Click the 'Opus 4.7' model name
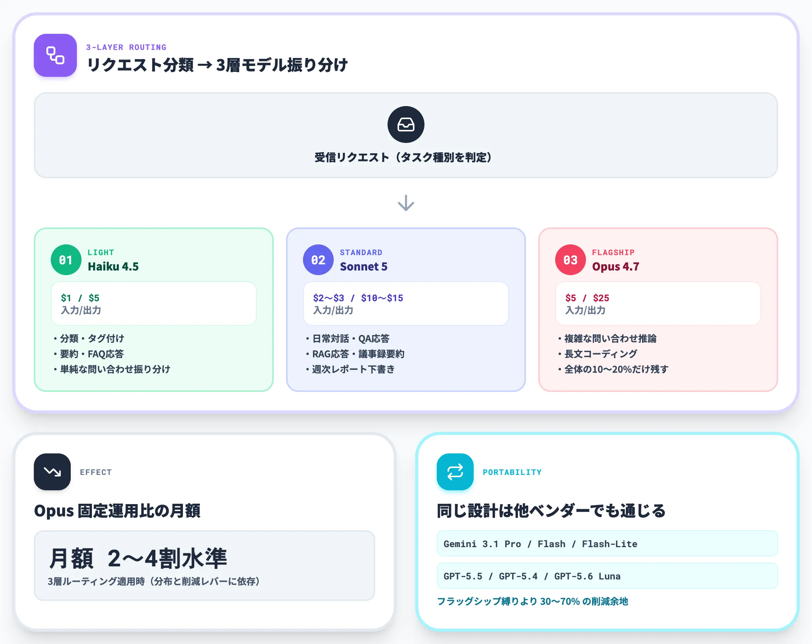812x644 pixels. pyautogui.click(x=616, y=266)
